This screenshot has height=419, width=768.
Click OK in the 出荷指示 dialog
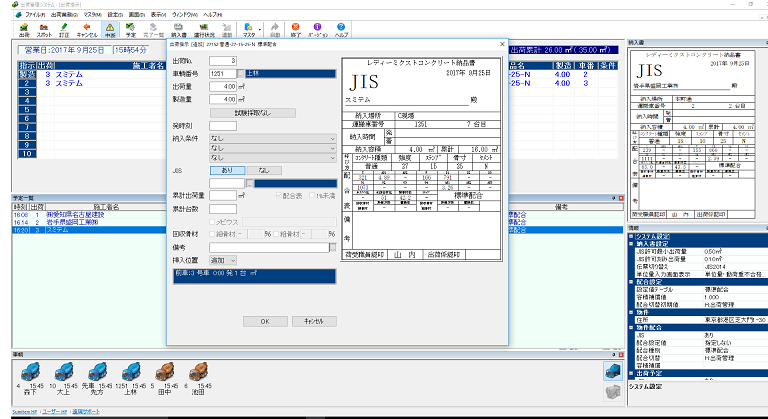(x=265, y=321)
